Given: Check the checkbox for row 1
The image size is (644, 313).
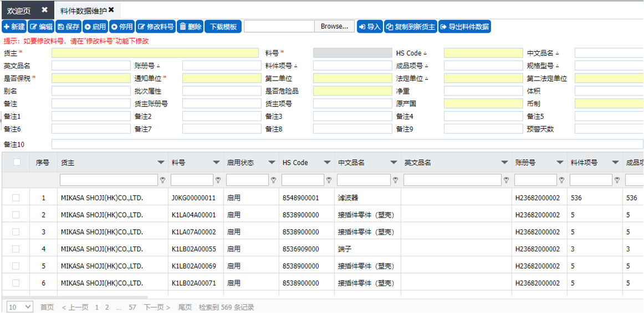Looking at the screenshot, I should (x=16, y=198).
